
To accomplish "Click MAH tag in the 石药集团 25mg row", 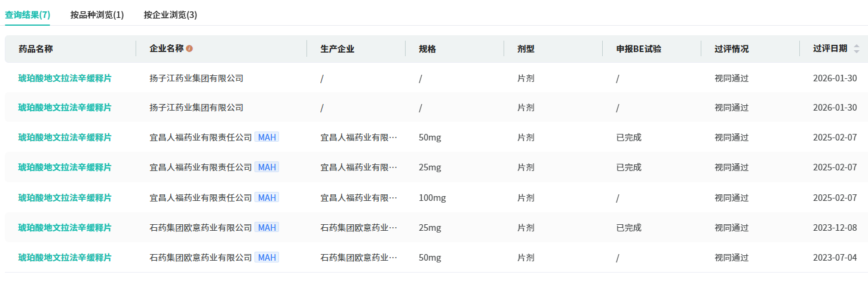I will (266, 227).
